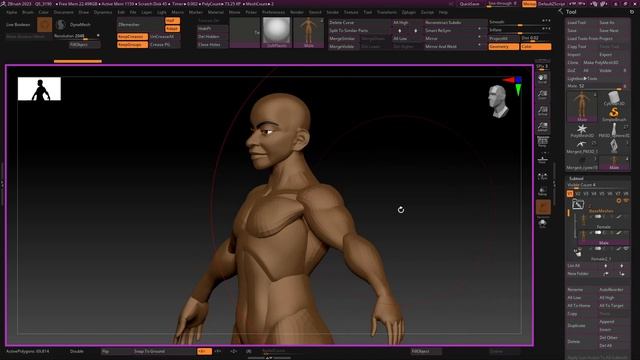640x360 pixels.
Task: Adjust the DynaMesh Resolution slider
Action: point(77,36)
